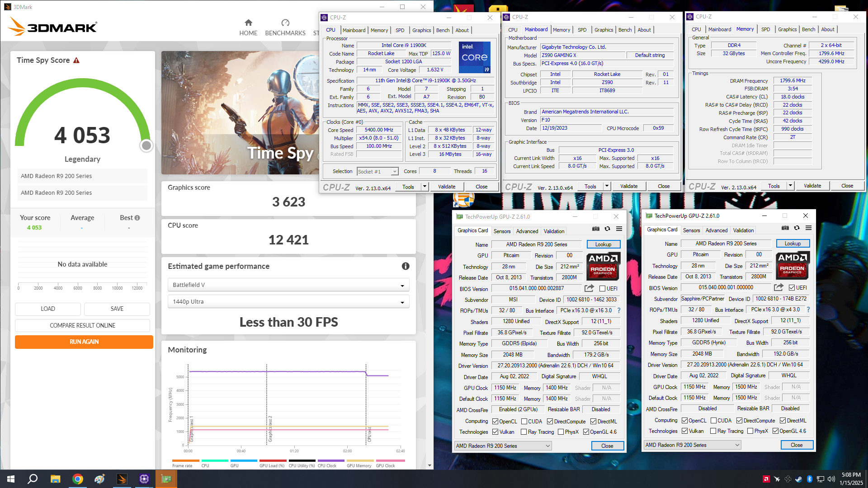
Task: Open 3DMark BENCHMARKS section
Action: (x=285, y=28)
